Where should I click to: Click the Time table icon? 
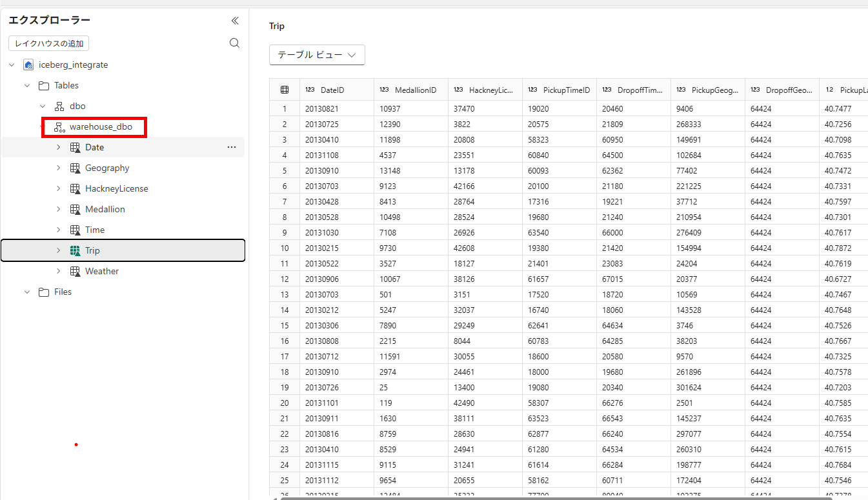click(75, 230)
